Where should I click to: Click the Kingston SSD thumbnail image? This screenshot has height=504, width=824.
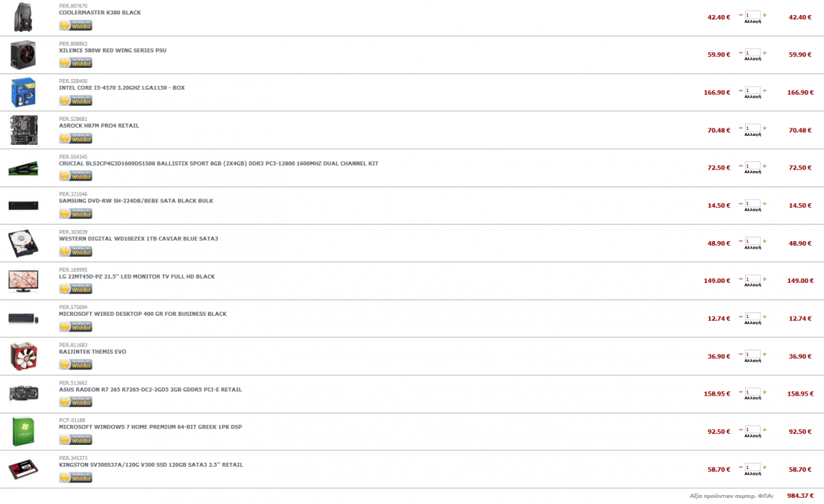pyautogui.click(x=23, y=470)
